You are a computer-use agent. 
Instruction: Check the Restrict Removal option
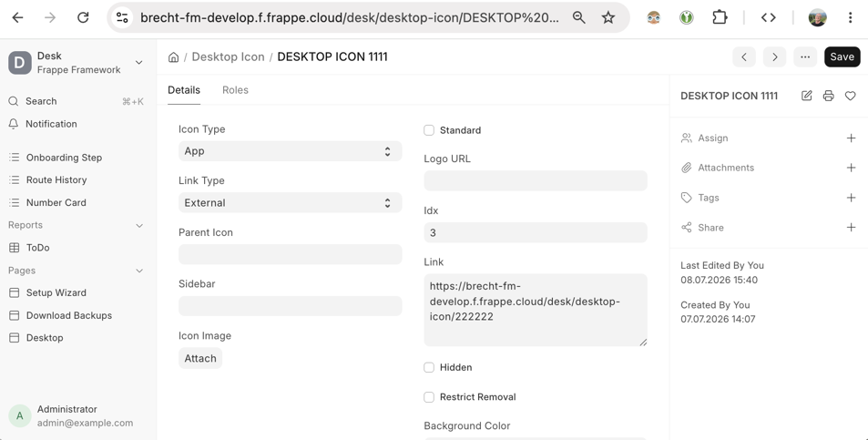coord(429,397)
